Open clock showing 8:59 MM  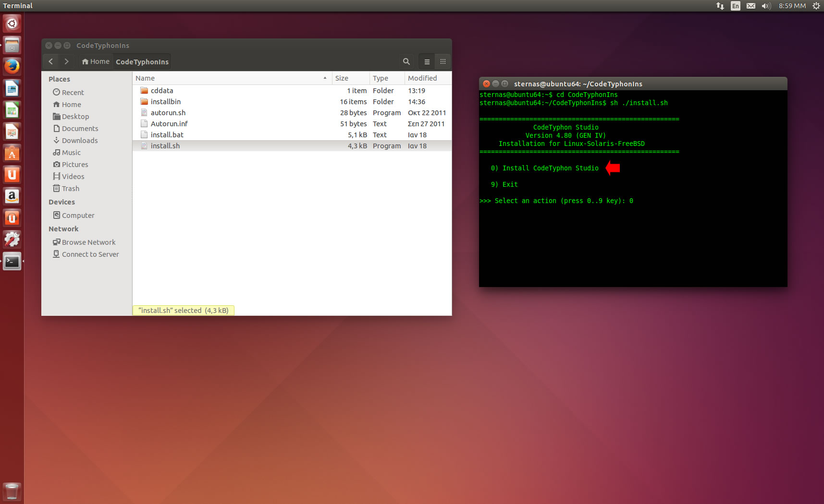pyautogui.click(x=792, y=6)
